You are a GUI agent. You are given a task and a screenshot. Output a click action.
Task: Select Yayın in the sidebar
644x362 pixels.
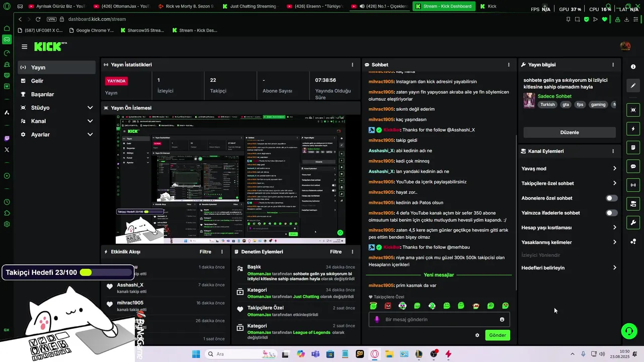57,67
